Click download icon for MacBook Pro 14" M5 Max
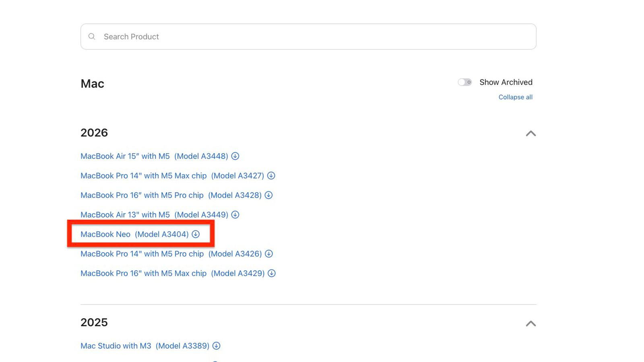 point(271,176)
